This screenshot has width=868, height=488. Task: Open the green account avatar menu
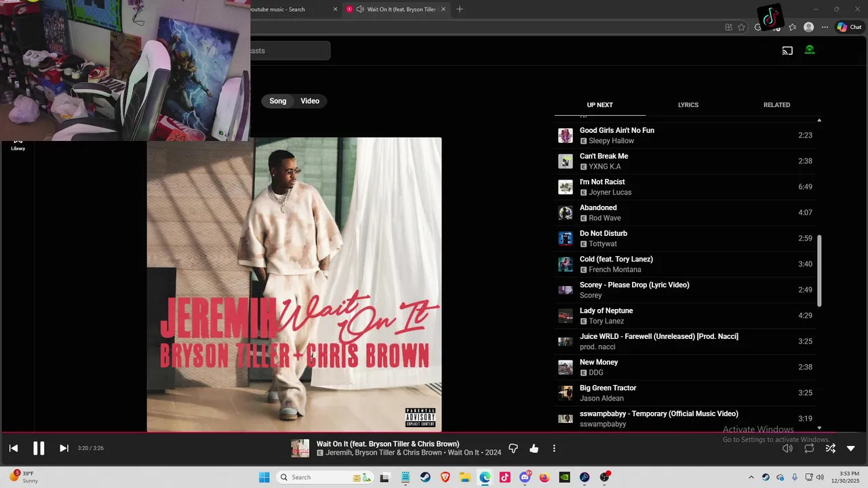point(810,50)
